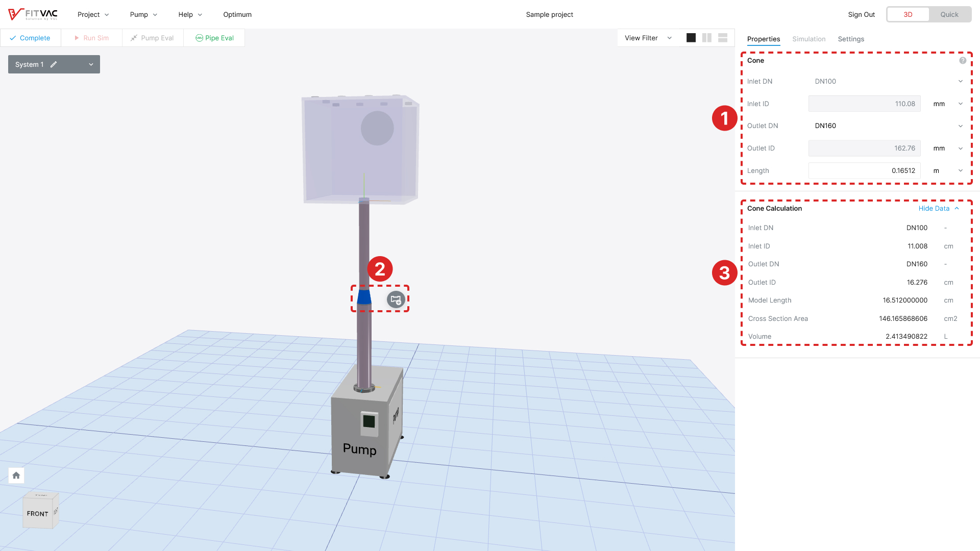The image size is (980, 551).
Task: Open the Outlet ID unit dropdown
Action: 948,148
